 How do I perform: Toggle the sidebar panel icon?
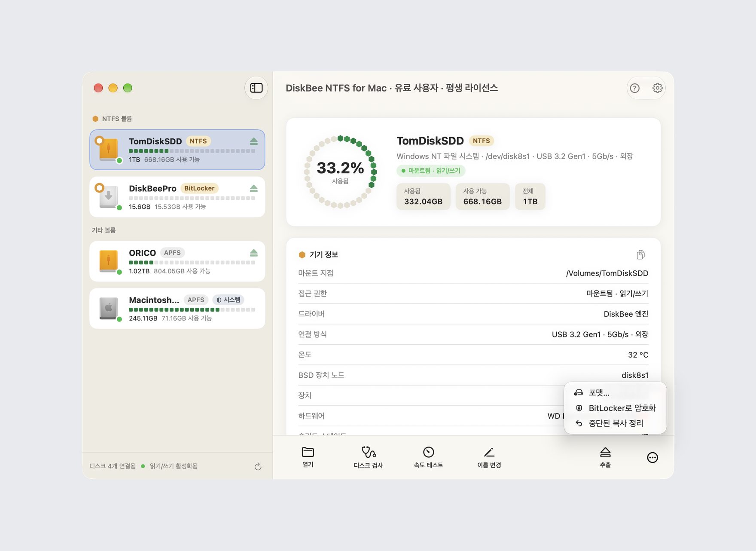[256, 88]
